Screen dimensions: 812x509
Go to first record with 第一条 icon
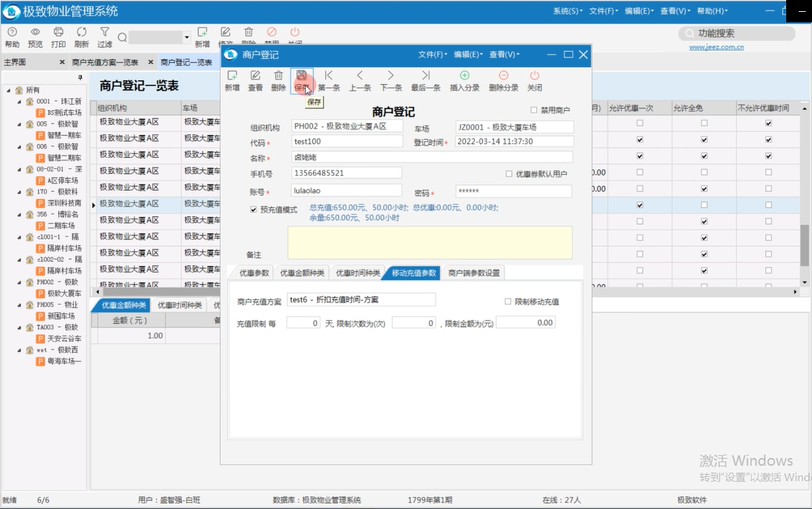coord(329,76)
